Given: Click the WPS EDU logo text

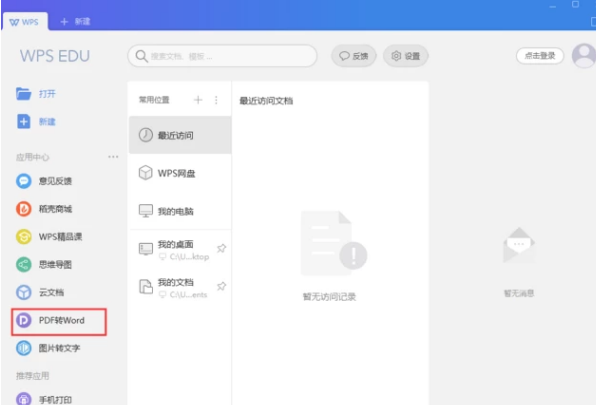Looking at the screenshot, I should (55, 56).
